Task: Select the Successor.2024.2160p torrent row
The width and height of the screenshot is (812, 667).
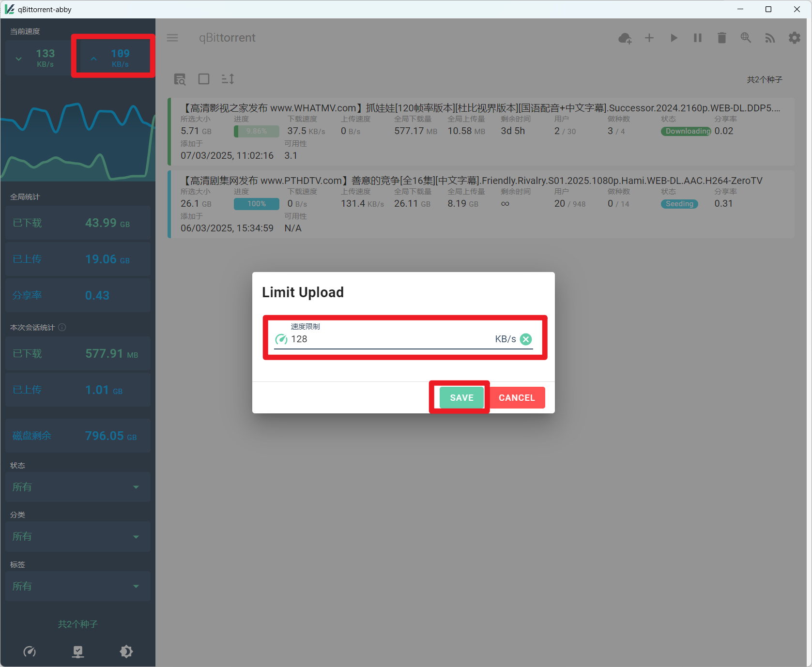Action: tap(481, 132)
